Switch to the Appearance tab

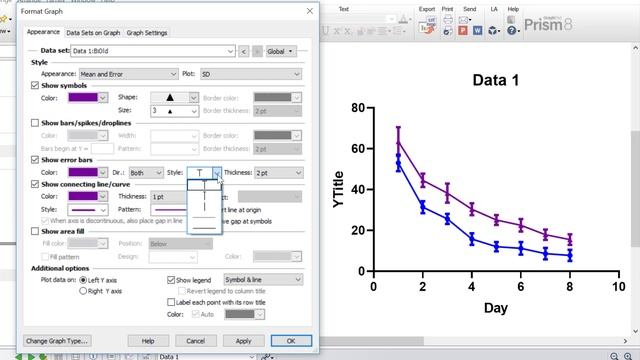pyautogui.click(x=43, y=32)
